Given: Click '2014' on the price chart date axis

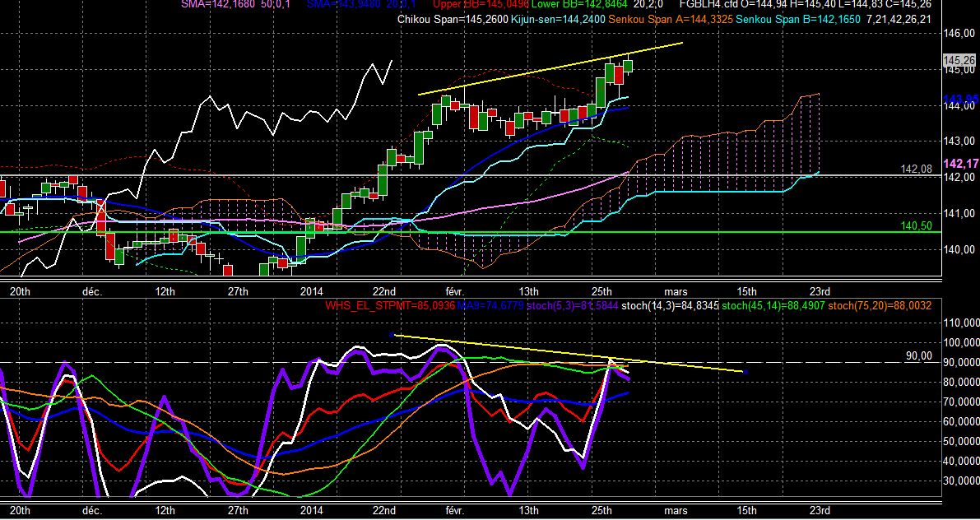Looking at the screenshot, I should coord(311,291).
